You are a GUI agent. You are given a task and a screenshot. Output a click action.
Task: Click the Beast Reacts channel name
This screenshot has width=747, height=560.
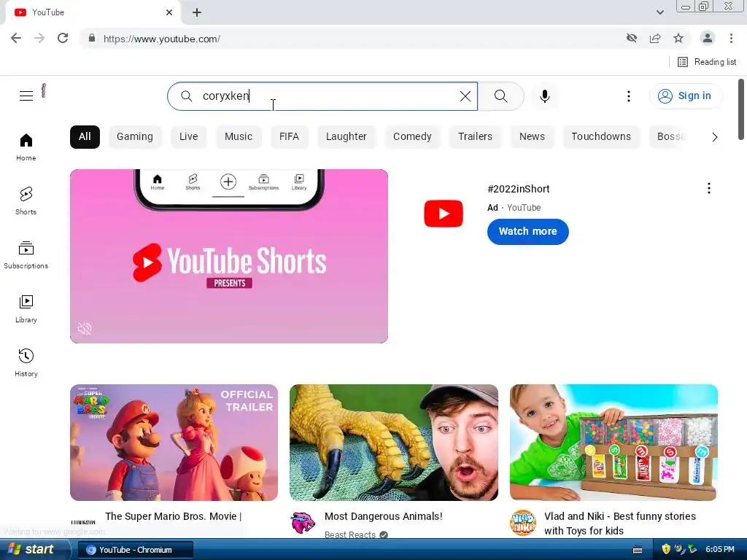pyautogui.click(x=350, y=534)
